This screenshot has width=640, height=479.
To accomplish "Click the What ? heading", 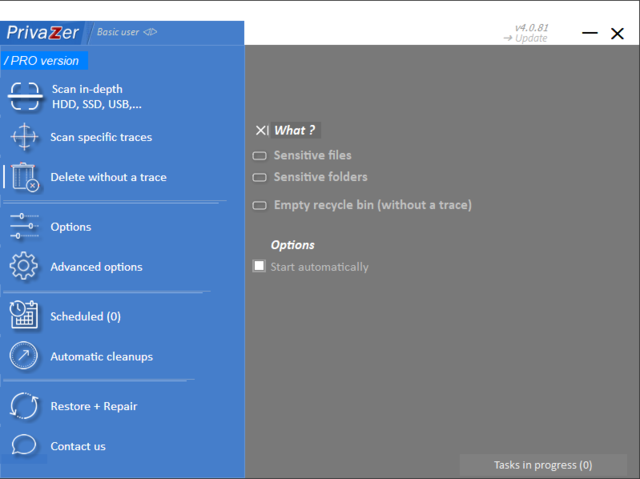I will 295,130.
